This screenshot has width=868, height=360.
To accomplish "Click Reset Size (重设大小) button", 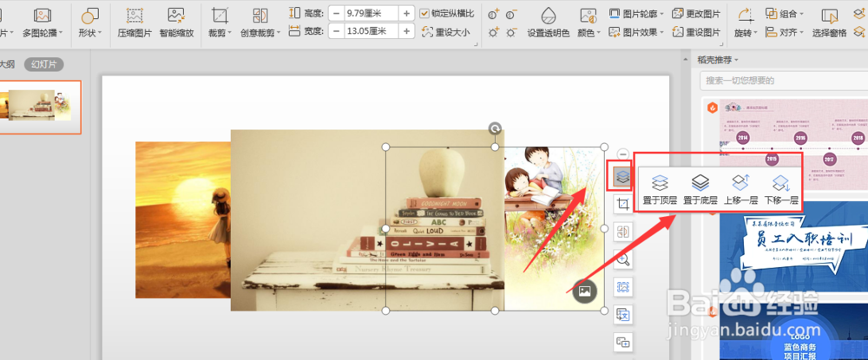I will coord(445,32).
